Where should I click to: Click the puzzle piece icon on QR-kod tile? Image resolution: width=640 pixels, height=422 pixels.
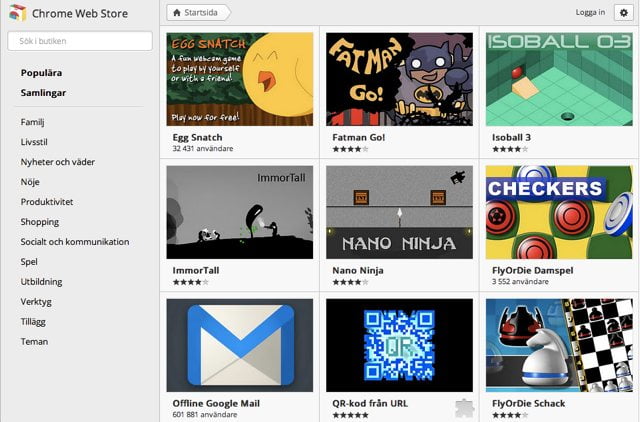point(462,407)
